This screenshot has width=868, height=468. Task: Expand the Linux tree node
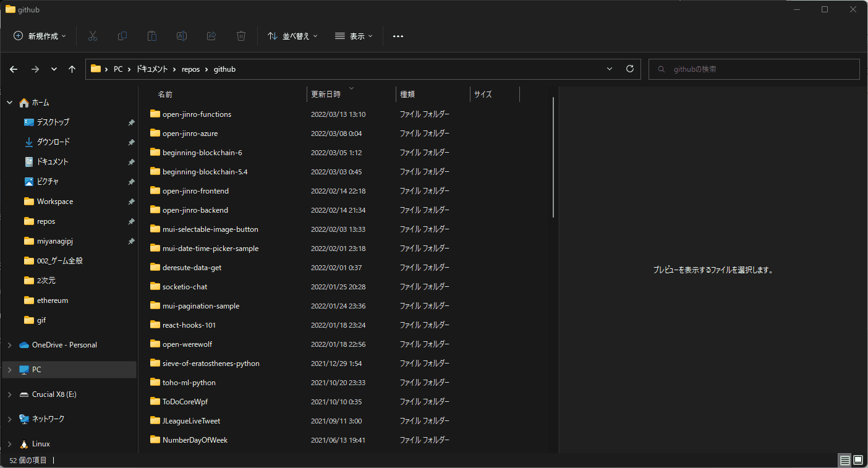[9, 444]
